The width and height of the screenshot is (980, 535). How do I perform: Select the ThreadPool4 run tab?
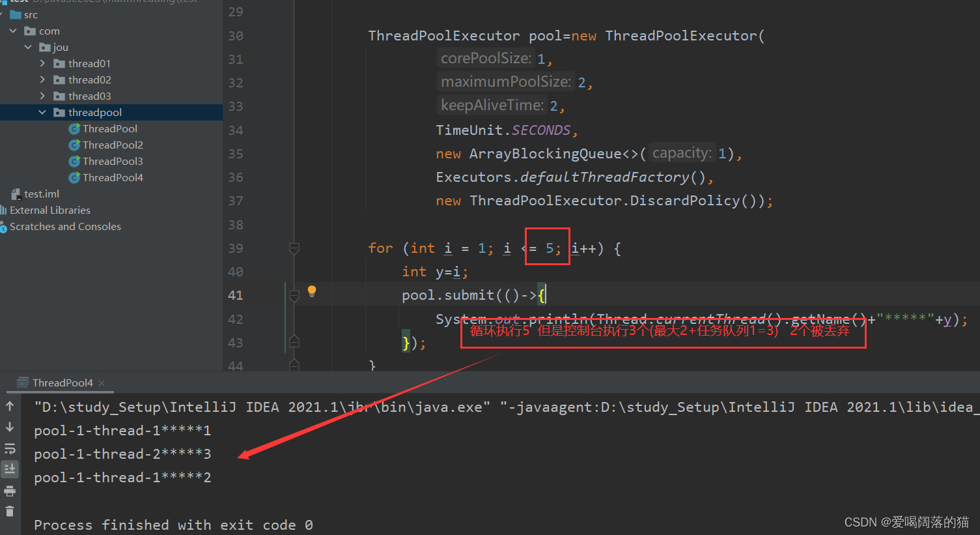pyautogui.click(x=63, y=383)
